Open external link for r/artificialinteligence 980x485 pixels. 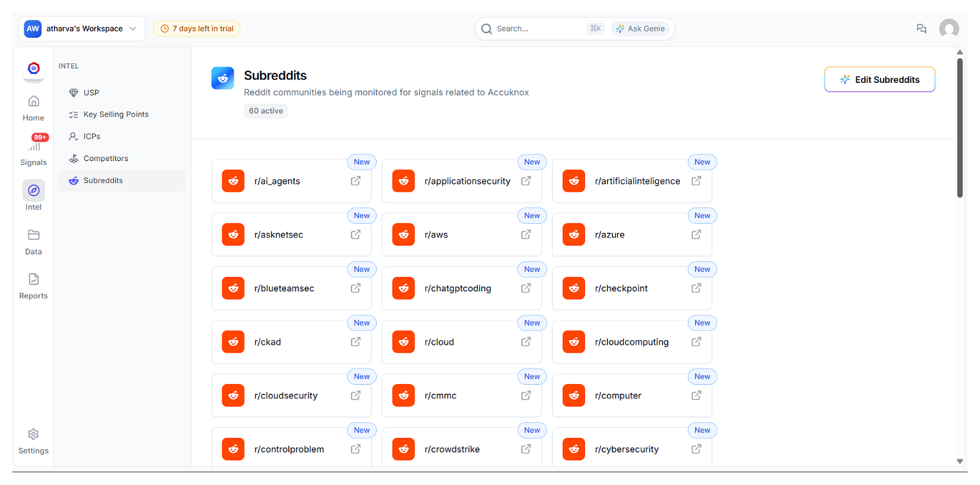(x=697, y=181)
